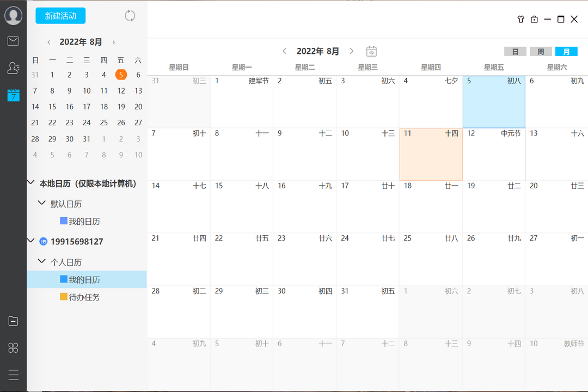Jump to today using the 今 calendar icon
Screen dimensions: 588x392
(371, 51)
